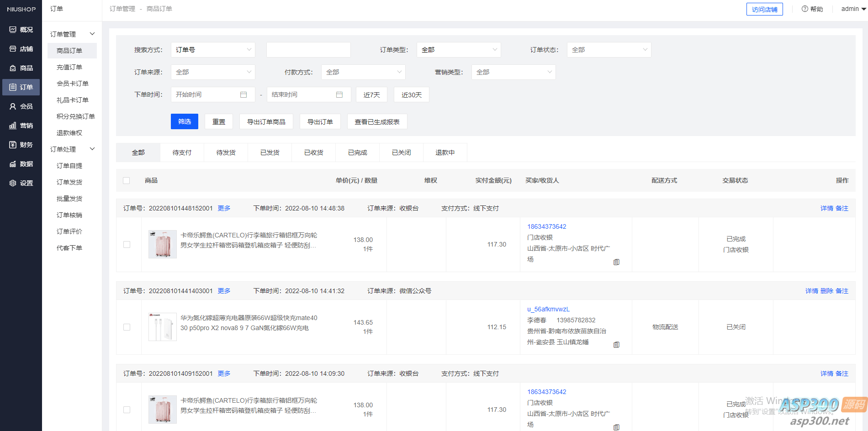Click the phone number 18634373642 link
This screenshot has height=431, width=868.
[546, 226]
